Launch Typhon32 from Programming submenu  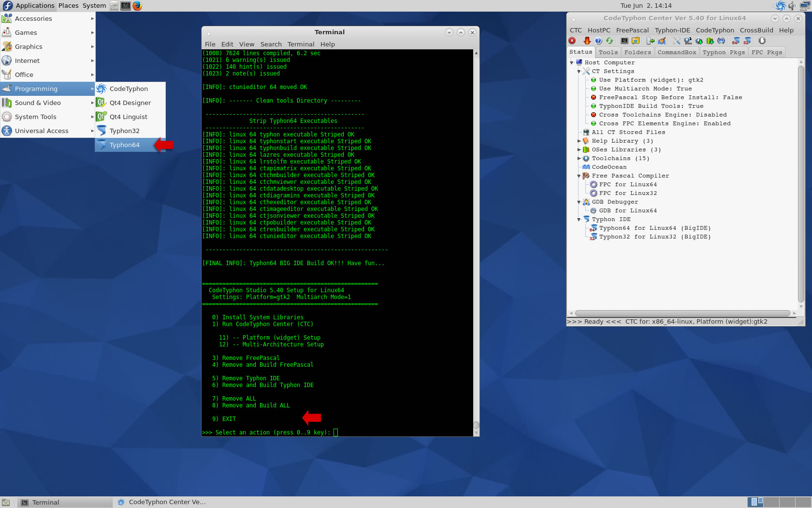click(130, 131)
